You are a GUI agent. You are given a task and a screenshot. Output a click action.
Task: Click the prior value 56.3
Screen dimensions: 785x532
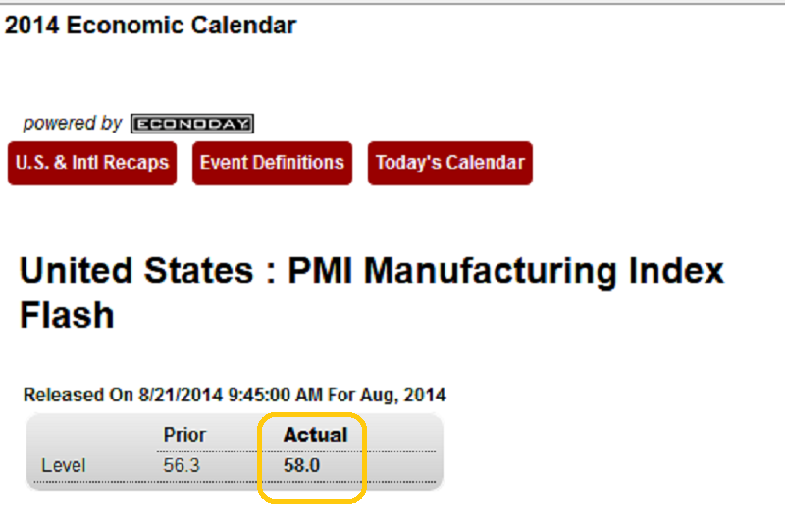pos(182,466)
